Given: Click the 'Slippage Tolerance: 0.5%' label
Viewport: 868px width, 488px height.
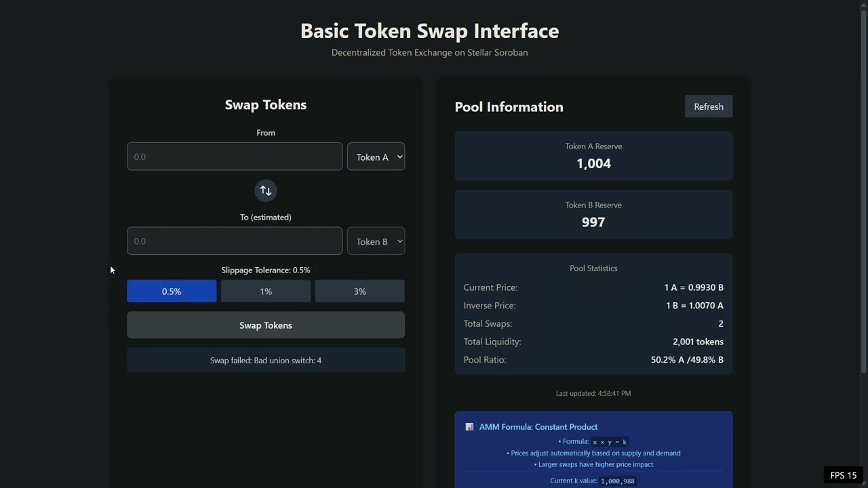Looking at the screenshot, I should point(266,270).
